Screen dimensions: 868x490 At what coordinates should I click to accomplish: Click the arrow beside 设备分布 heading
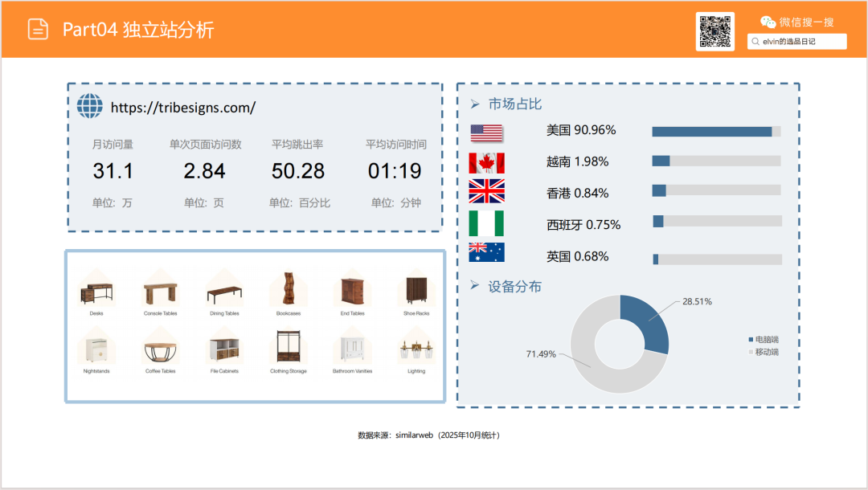coord(475,286)
